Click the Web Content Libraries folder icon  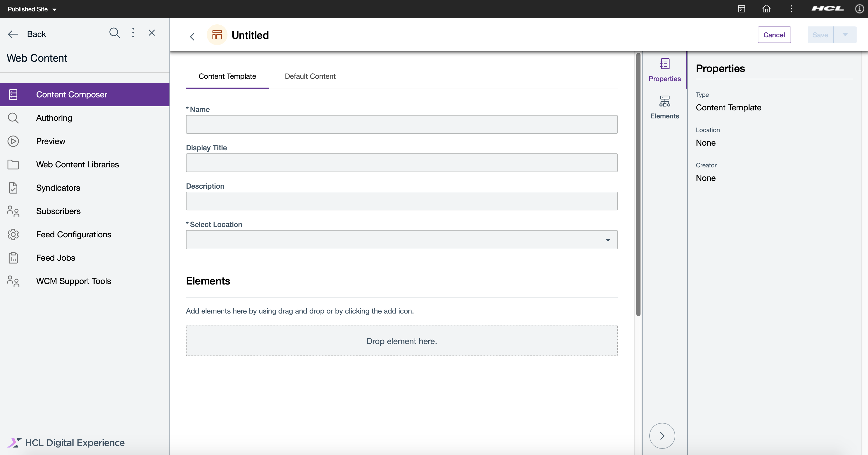[13, 165]
